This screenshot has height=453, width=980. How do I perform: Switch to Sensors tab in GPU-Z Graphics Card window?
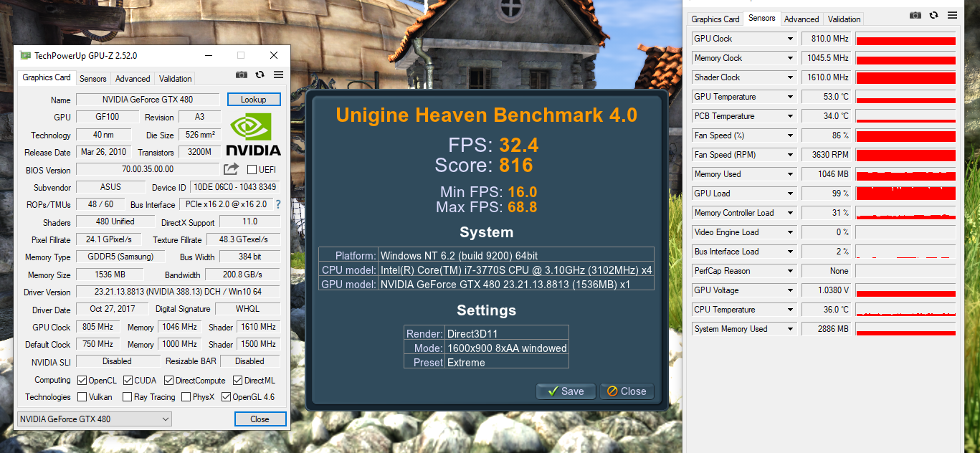coord(92,79)
